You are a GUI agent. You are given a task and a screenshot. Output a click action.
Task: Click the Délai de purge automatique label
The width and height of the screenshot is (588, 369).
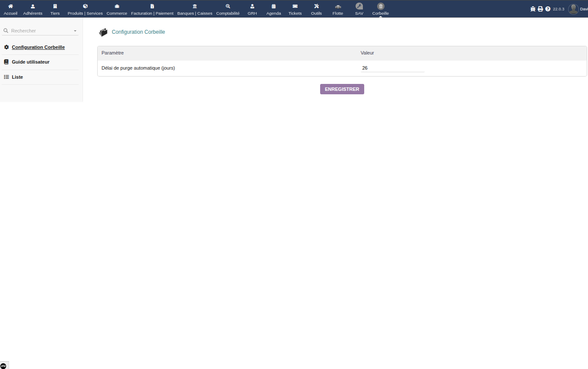(x=138, y=68)
